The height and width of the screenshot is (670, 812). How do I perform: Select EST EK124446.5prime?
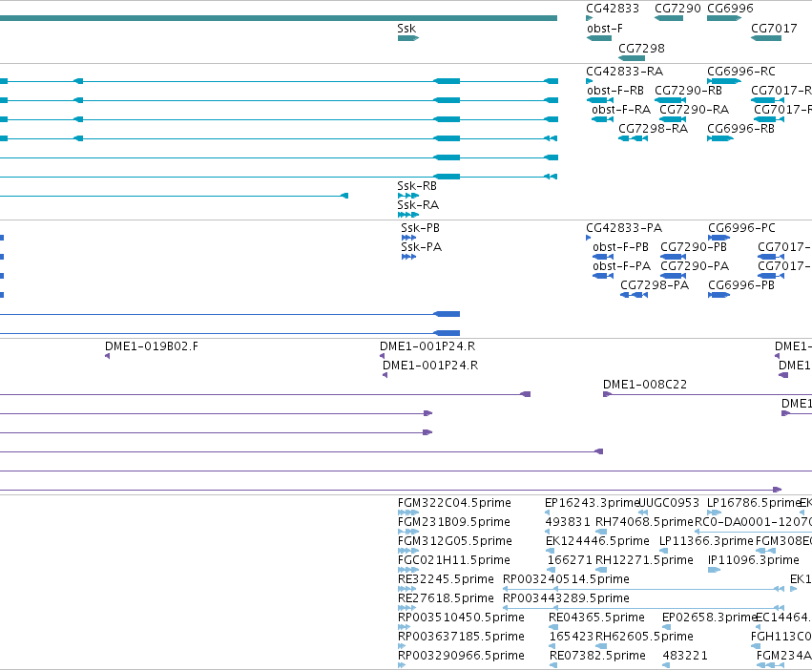(597, 541)
